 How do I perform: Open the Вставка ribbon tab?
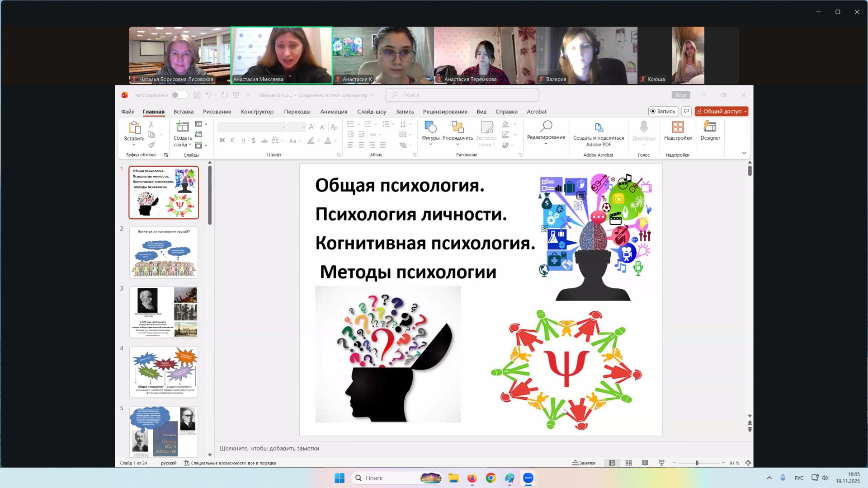pos(184,112)
